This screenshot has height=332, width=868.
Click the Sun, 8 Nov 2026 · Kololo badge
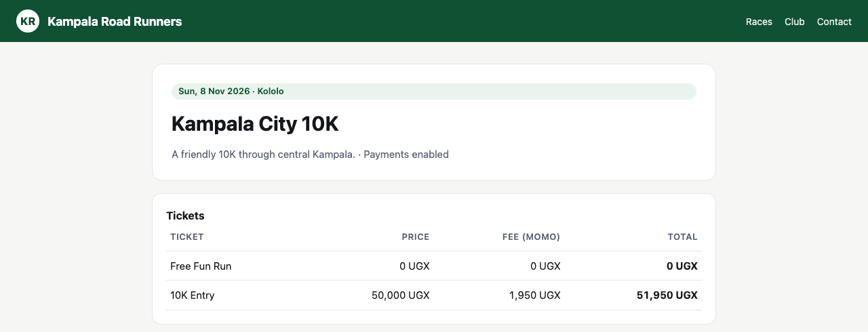coord(434,91)
